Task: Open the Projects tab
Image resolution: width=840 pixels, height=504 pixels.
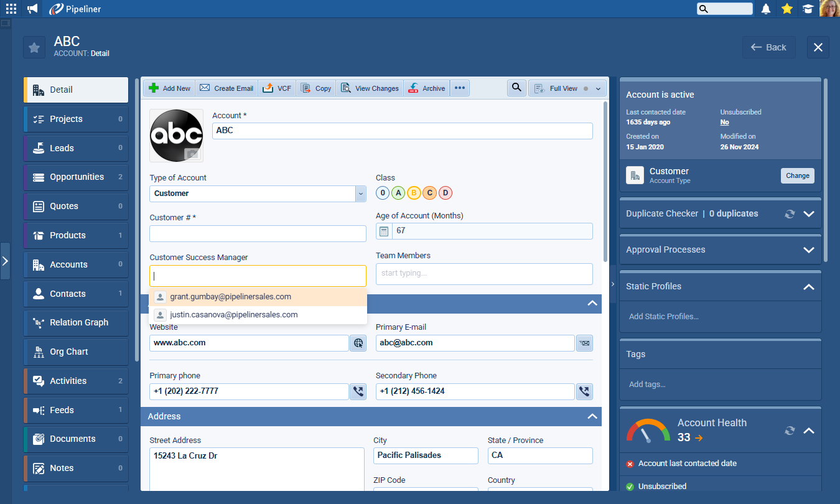Action: click(x=76, y=119)
